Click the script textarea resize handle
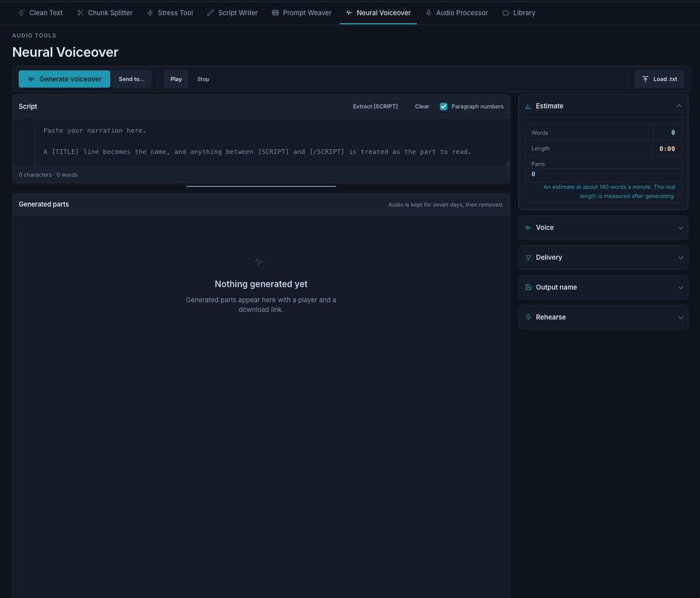 click(507, 163)
